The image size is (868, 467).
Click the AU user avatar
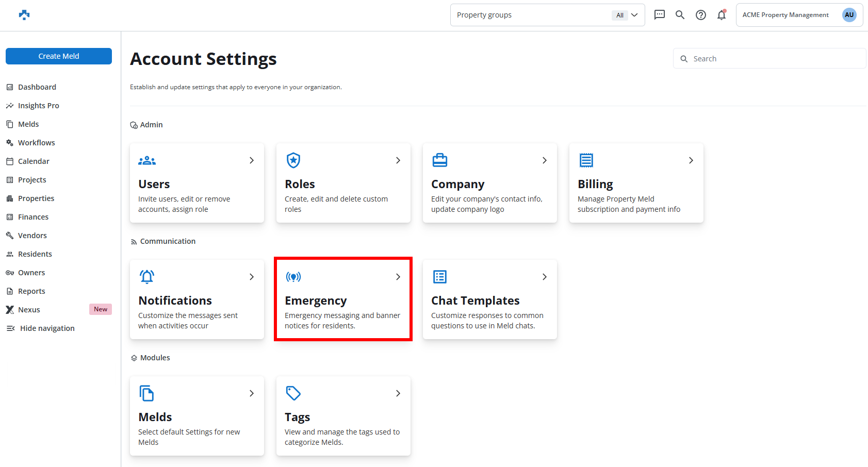coord(849,15)
